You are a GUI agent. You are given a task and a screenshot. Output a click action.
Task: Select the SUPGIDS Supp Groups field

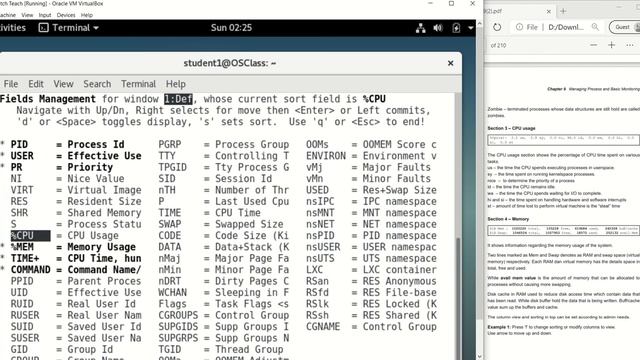click(224, 327)
